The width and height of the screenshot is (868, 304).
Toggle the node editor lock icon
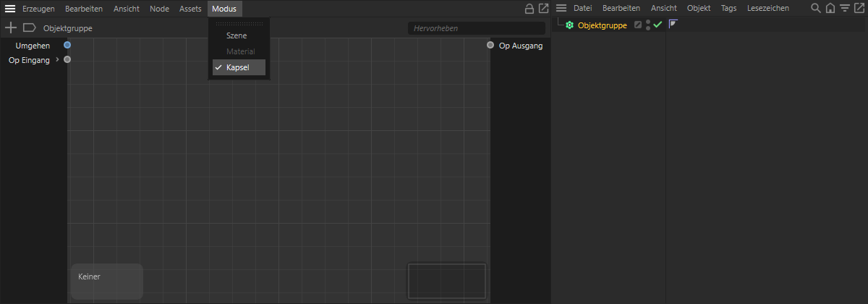pyautogui.click(x=529, y=9)
